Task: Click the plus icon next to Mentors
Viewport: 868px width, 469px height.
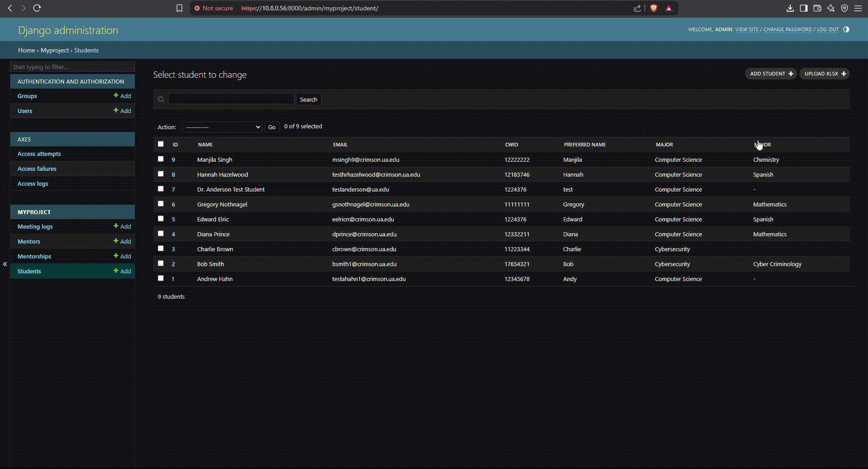Action: (116, 241)
